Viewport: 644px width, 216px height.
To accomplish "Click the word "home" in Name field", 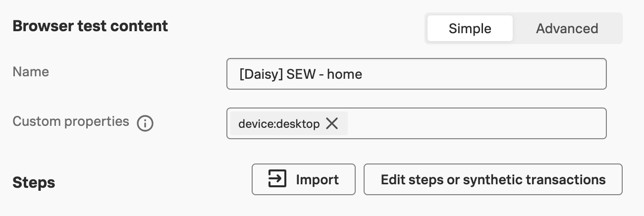I will point(344,74).
